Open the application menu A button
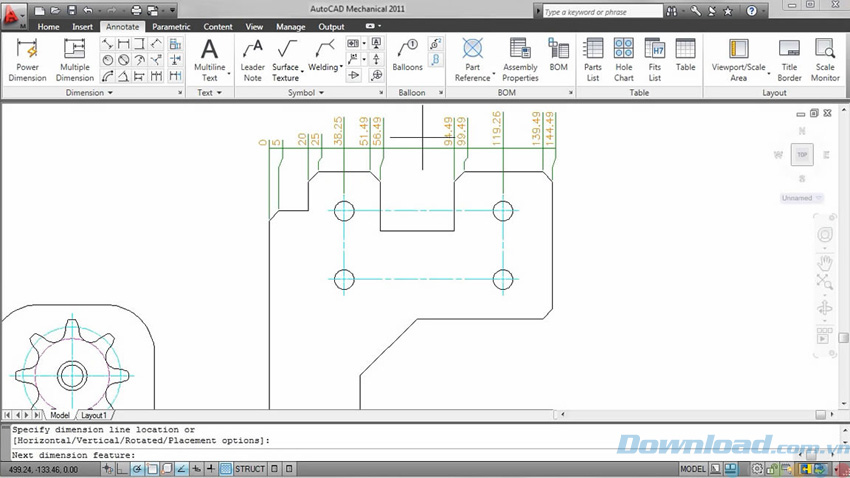Screen dimensions: 850x478 pyautogui.click(x=14, y=15)
